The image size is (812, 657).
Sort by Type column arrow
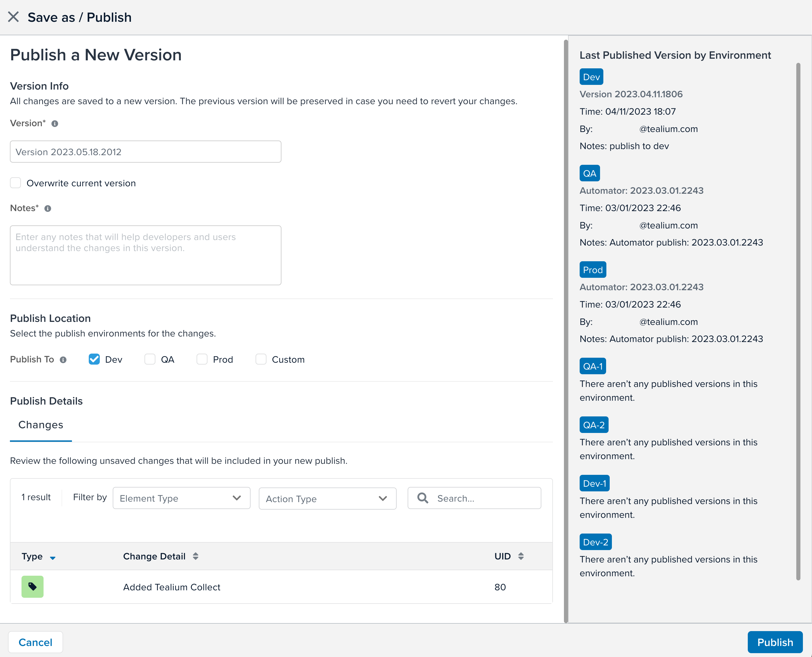point(53,558)
